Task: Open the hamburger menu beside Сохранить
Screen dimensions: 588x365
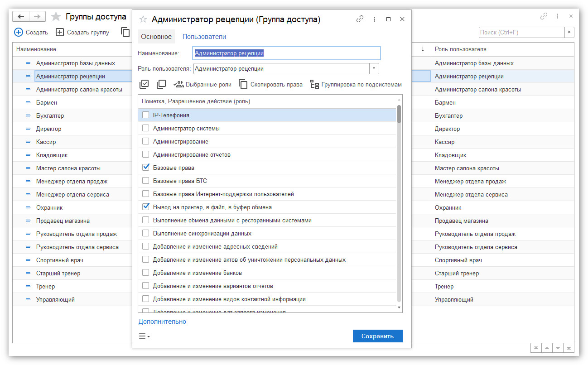Action: pyautogui.click(x=145, y=336)
